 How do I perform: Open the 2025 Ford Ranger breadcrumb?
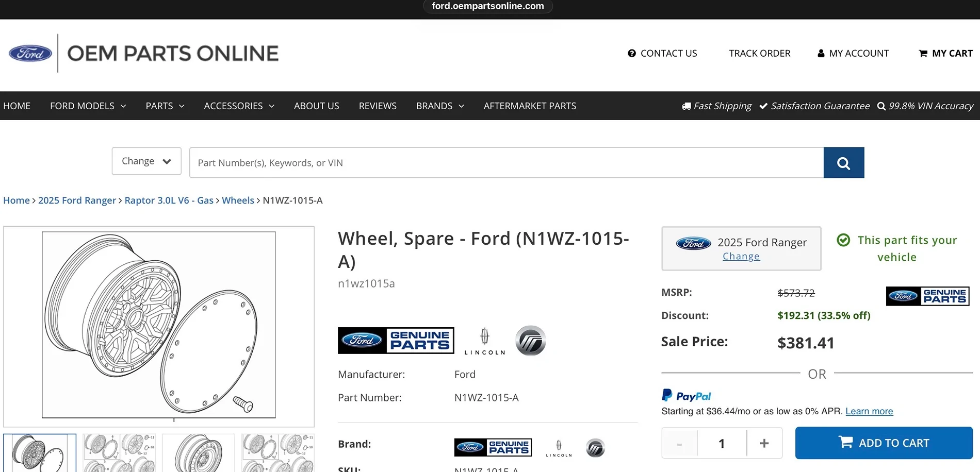(x=77, y=200)
